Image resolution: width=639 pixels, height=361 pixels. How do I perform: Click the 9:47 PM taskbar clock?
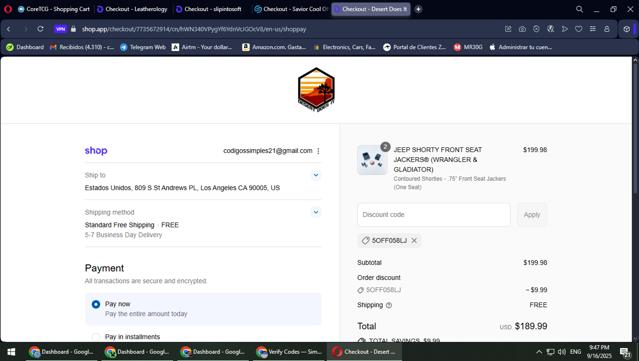599,352
